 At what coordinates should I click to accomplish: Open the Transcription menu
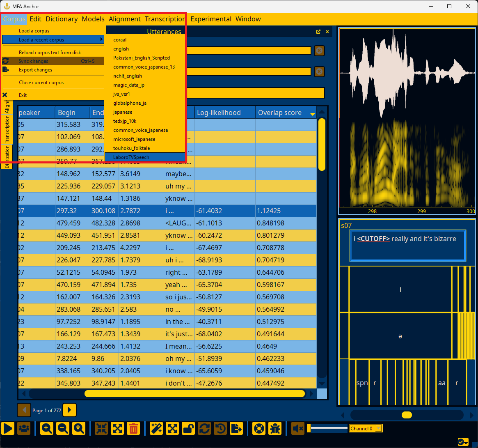coord(165,19)
